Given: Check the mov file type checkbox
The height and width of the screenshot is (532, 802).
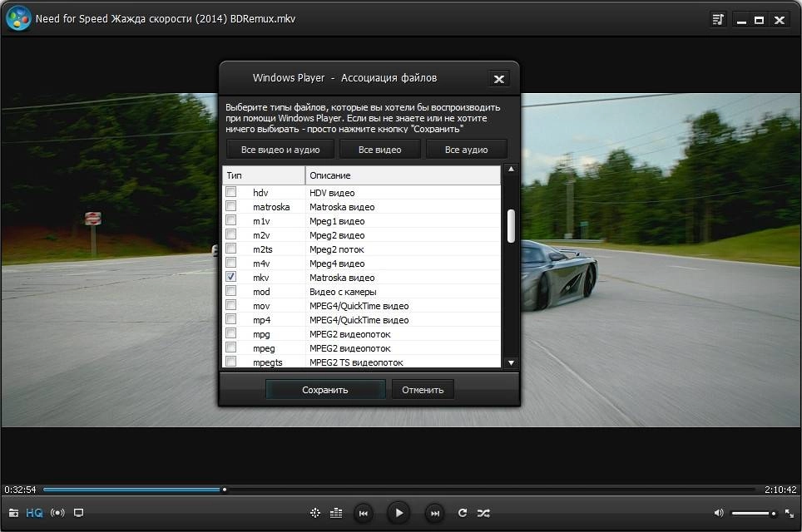Looking at the screenshot, I should tap(231, 305).
